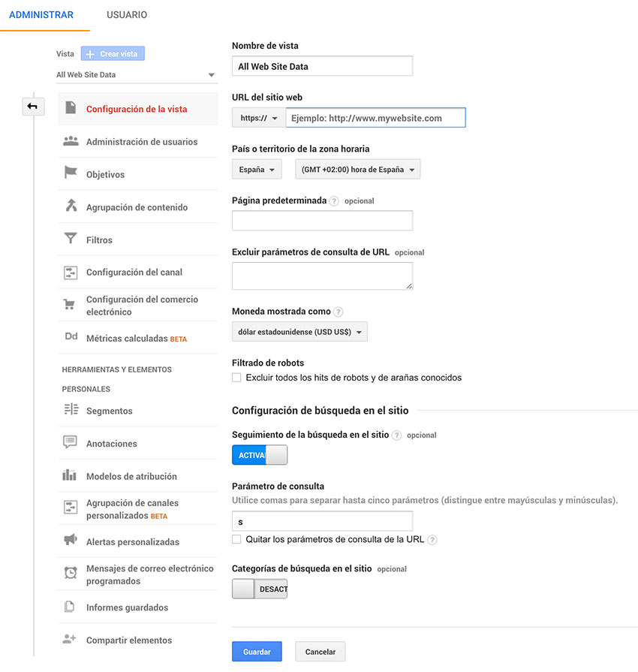This screenshot has width=638, height=672.
Task: Enable the Categorías de búsqueda toggle
Action: coord(260,589)
